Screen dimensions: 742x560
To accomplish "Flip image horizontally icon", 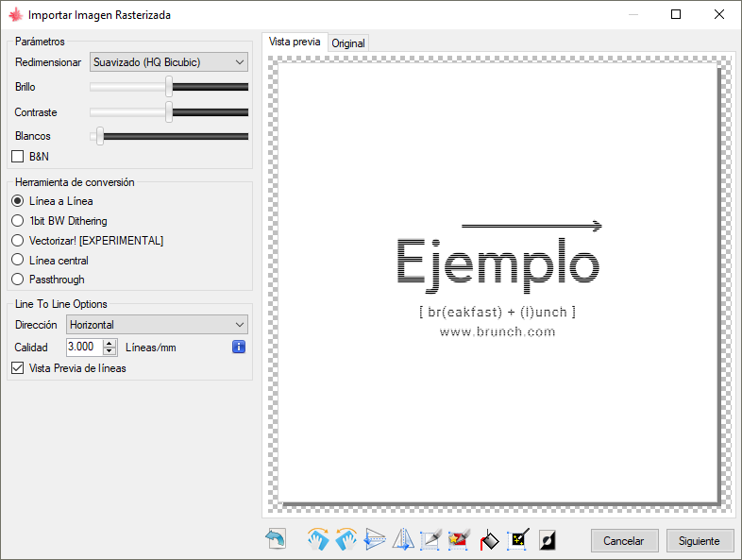I will tap(403, 539).
